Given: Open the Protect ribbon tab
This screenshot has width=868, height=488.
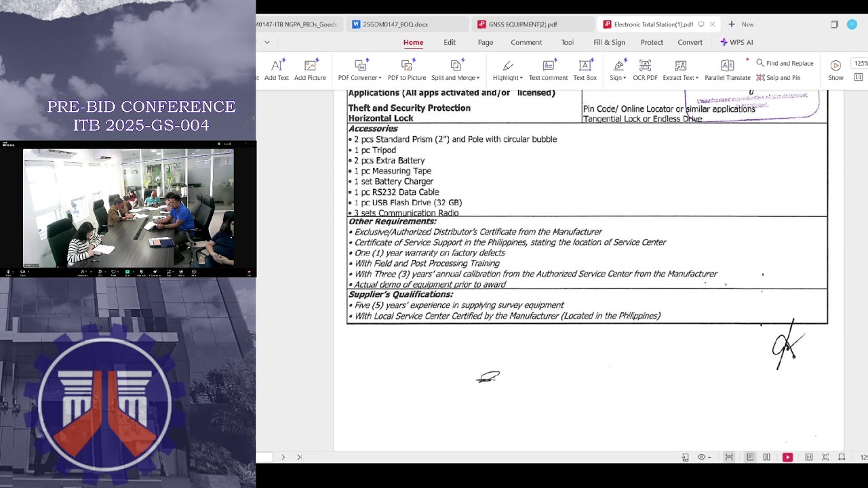Looking at the screenshot, I should pyautogui.click(x=652, y=42).
